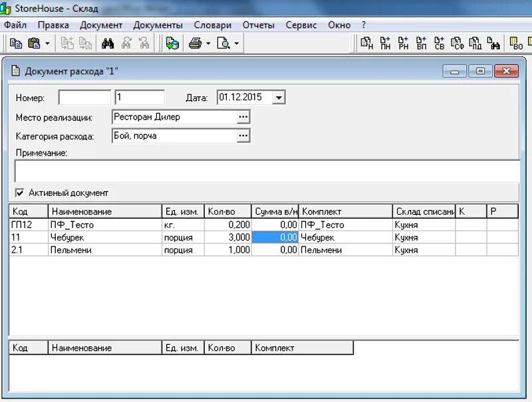Click the 'ВО' report toolbar icon

pos(516,43)
